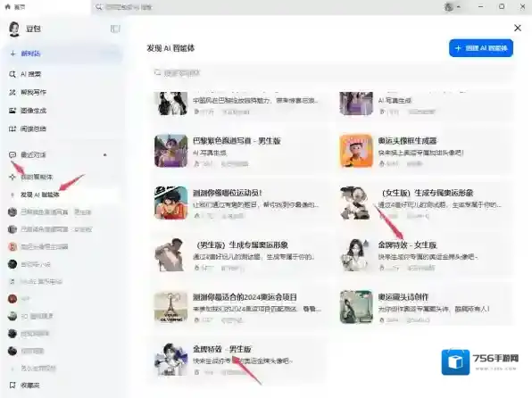Collapse the 最近对话 list with its caret
The width and height of the screenshot is (532, 398).
pyautogui.click(x=104, y=154)
